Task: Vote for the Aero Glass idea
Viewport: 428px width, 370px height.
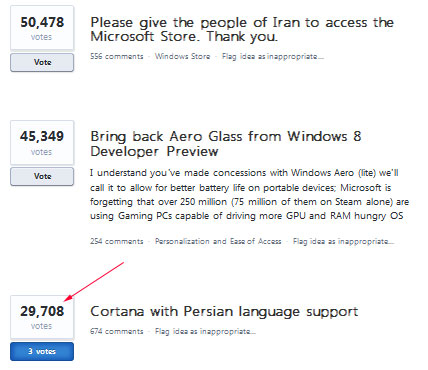Action: click(42, 176)
